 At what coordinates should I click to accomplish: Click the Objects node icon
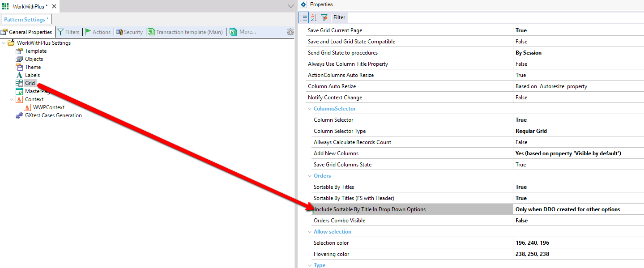(19, 59)
